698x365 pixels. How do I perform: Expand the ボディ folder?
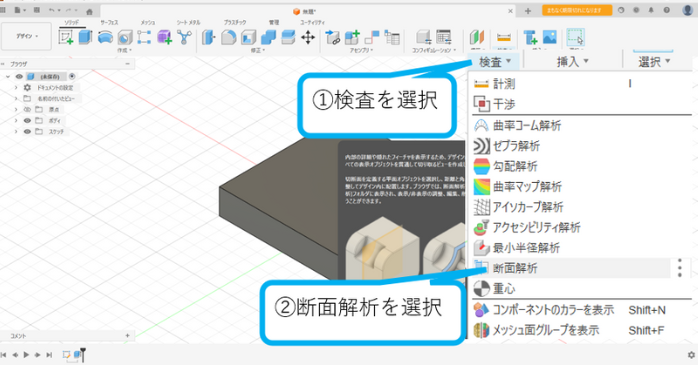pos(16,121)
